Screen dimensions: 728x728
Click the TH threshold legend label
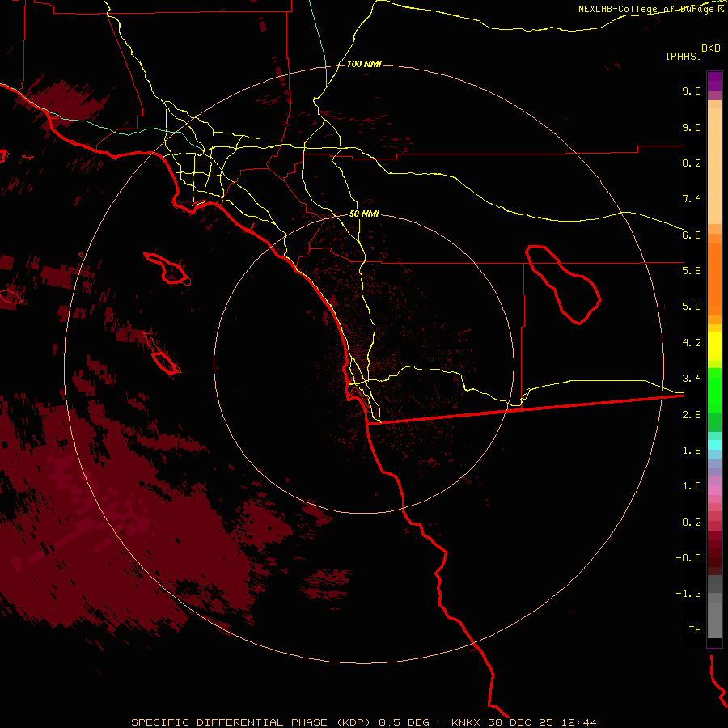695,630
